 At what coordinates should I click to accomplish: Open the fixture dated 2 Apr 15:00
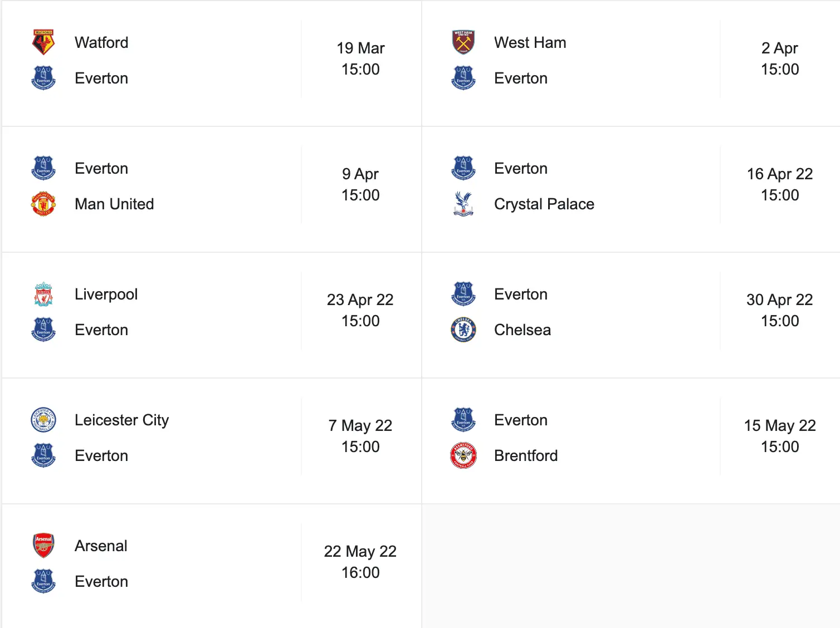coord(779,58)
